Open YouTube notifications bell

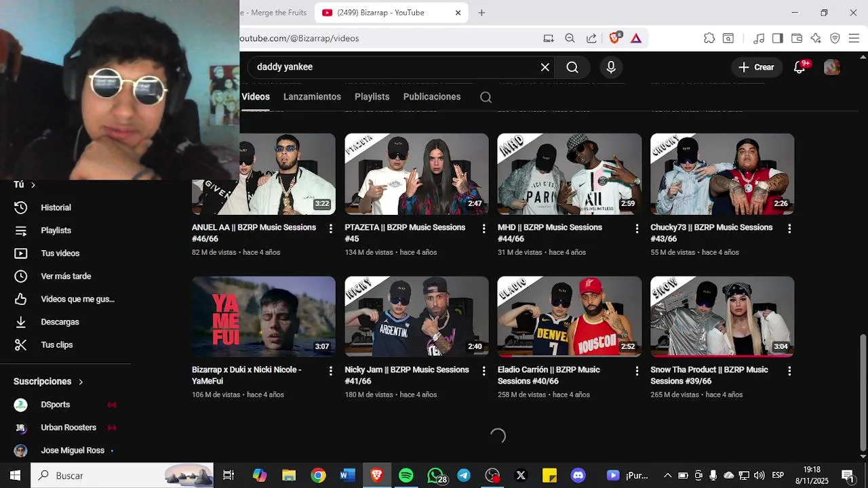[800, 66]
